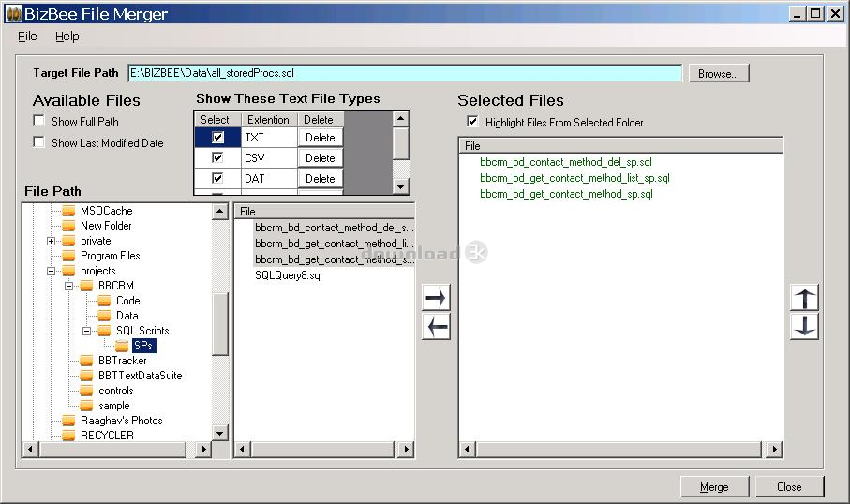Select bbcrm_bd_get_contact_method_sp.sql in Selected Files
The height and width of the screenshot is (504, 850).
[566, 194]
